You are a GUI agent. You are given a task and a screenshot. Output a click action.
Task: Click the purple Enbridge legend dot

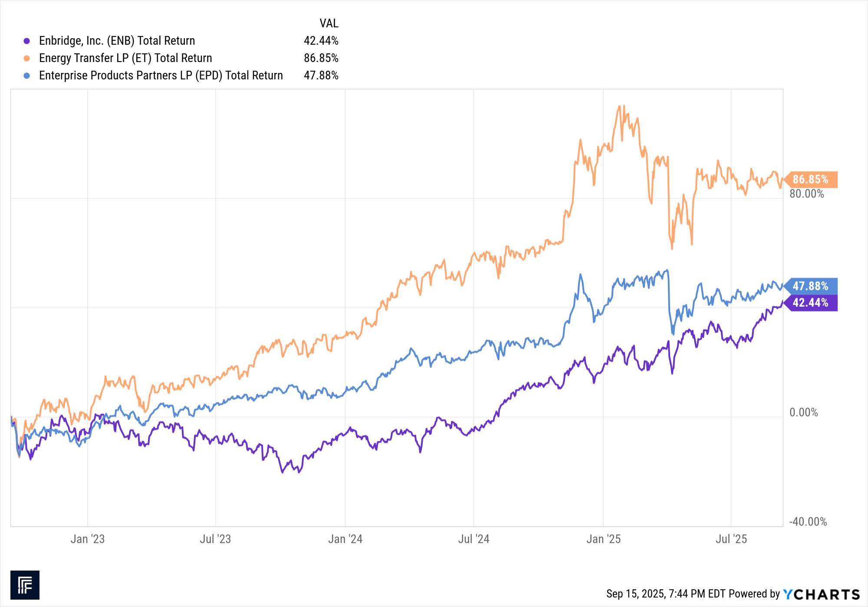27,41
